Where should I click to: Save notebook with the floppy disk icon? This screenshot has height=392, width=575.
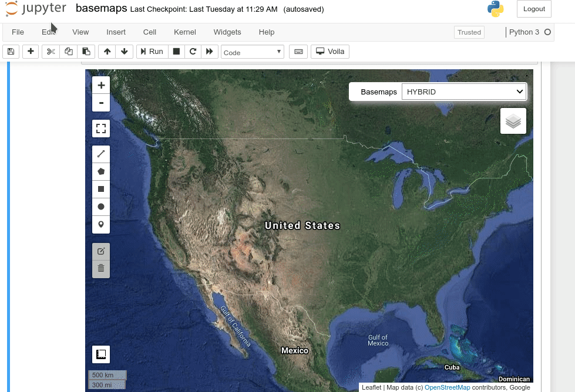11,52
